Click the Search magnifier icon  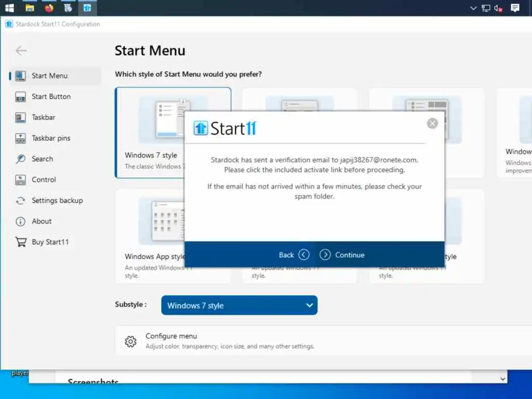[20, 159]
